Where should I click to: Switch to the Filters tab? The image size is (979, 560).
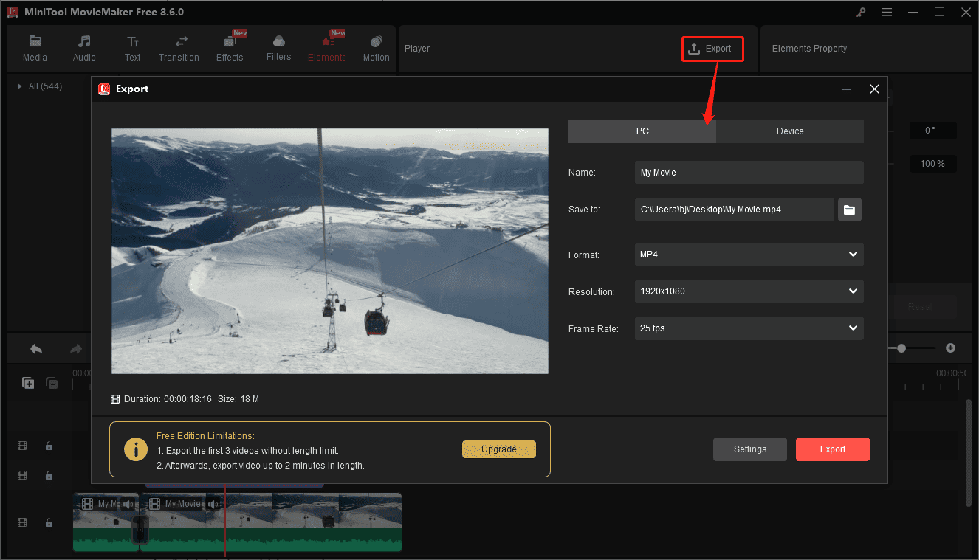[x=278, y=48]
